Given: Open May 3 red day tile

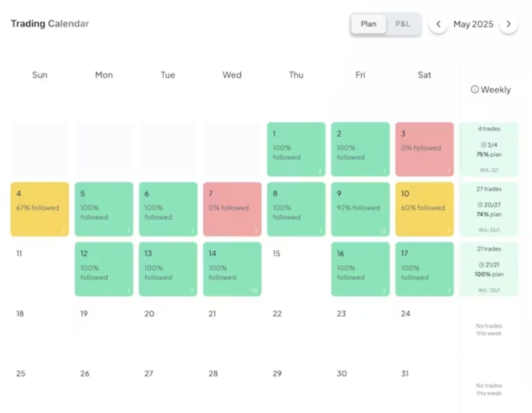Looking at the screenshot, I should click(x=424, y=149).
